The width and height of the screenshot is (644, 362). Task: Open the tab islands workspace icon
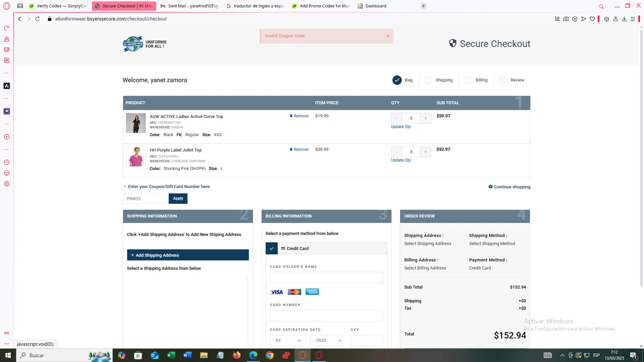(x=20, y=6)
